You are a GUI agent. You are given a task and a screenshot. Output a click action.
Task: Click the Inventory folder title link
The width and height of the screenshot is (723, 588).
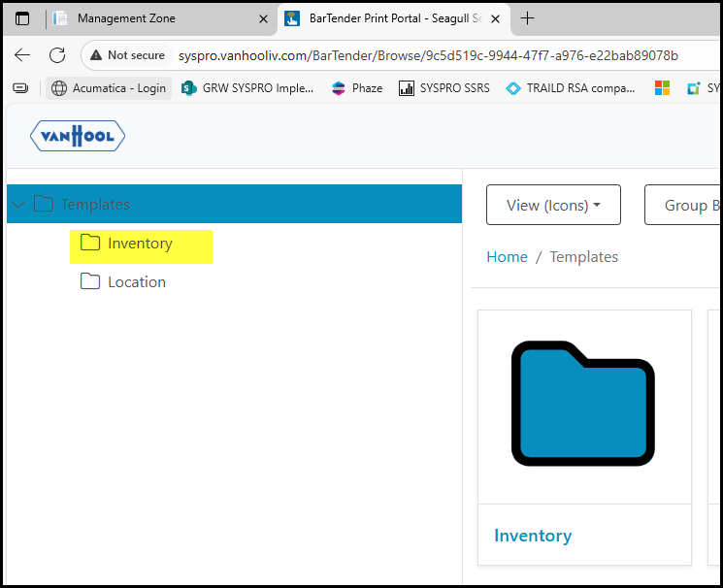(x=533, y=536)
